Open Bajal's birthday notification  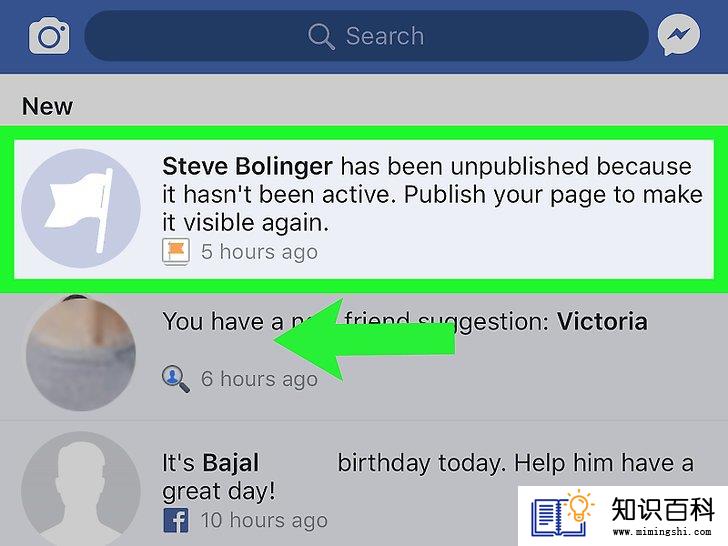[x=364, y=484]
